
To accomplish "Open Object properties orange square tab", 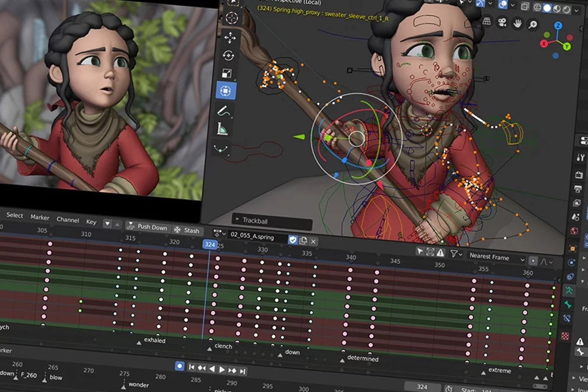I will point(573,248).
